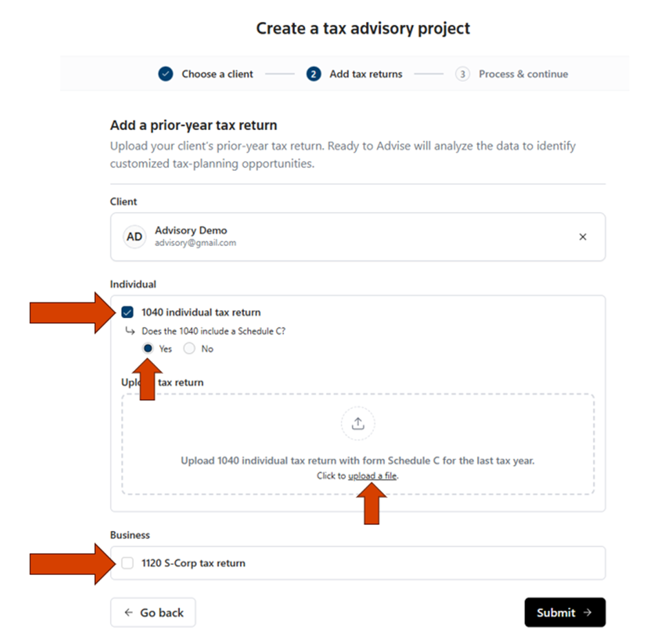Screen dimensions: 672x635
Task: Click the 1120 S-Corp tax return label
Action: tap(193, 563)
